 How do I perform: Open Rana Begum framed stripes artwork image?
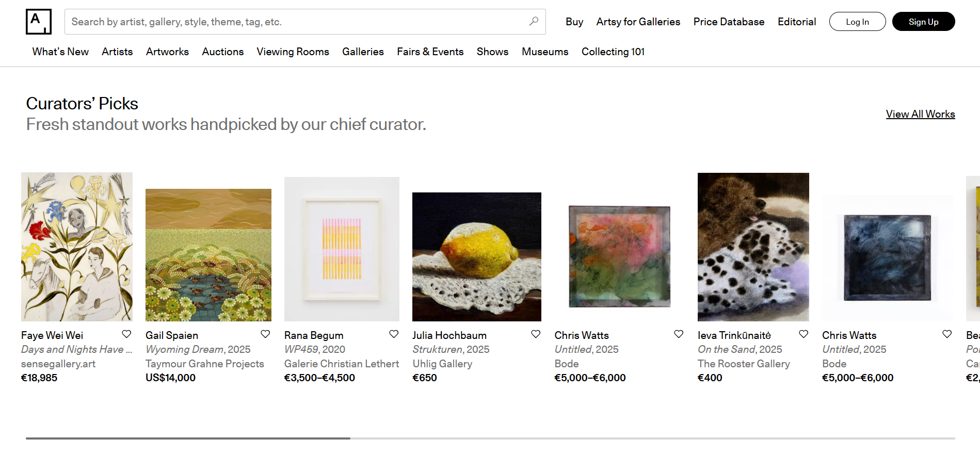pos(342,249)
